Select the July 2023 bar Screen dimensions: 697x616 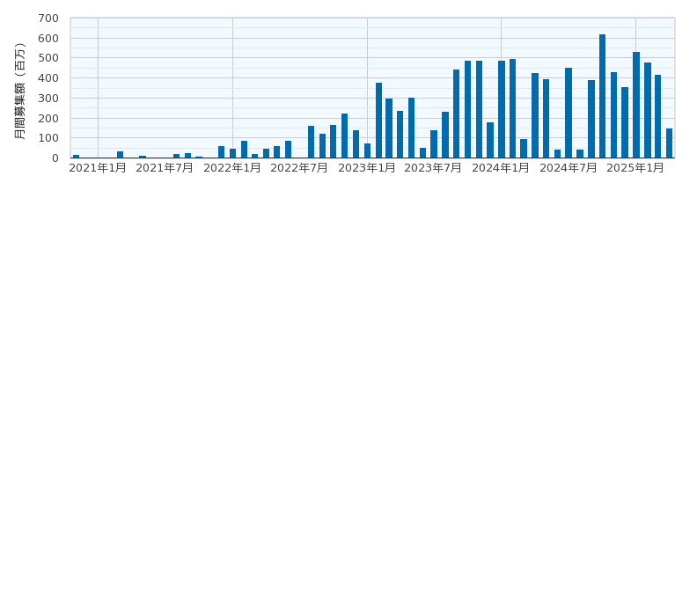(434, 144)
